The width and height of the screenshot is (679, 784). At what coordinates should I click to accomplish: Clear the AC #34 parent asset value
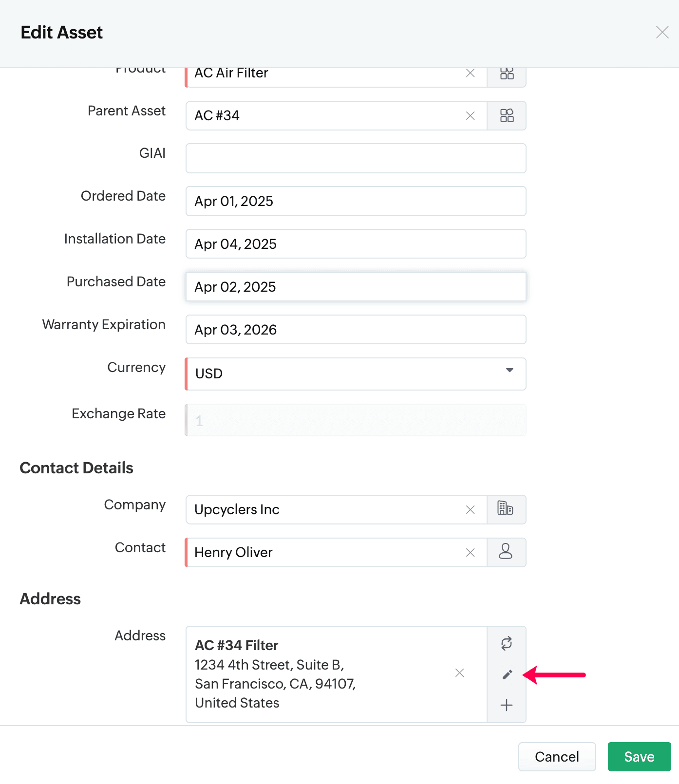[x=470, y=116]
